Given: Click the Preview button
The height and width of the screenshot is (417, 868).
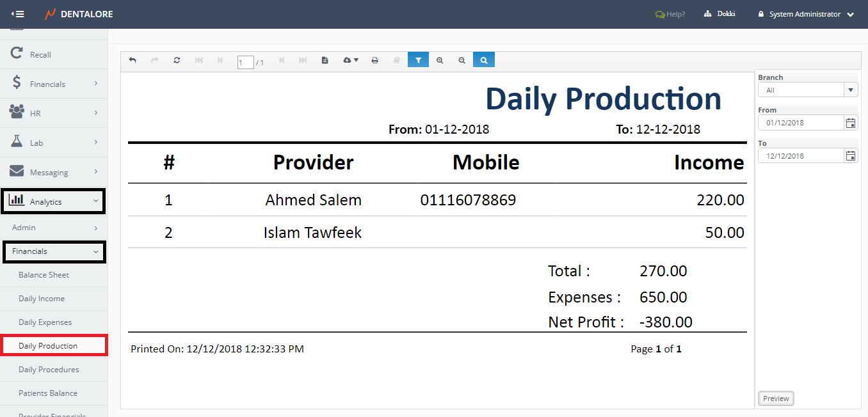Looking at the screenshot, I should coord(776,398).
